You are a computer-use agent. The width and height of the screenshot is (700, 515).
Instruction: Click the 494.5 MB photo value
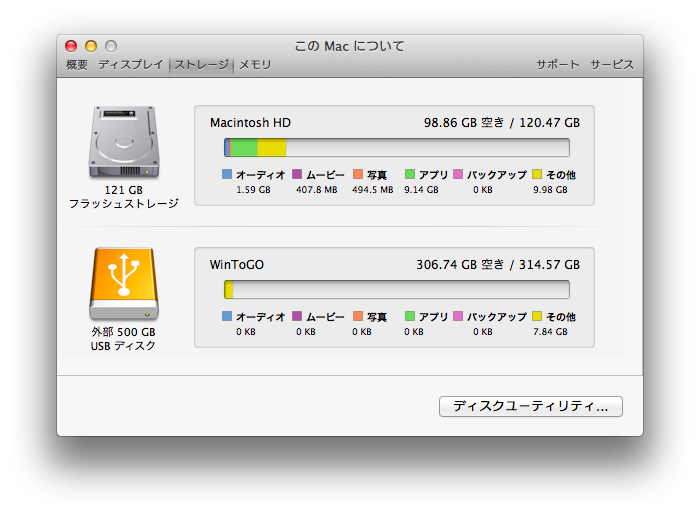tap(372, 190)
